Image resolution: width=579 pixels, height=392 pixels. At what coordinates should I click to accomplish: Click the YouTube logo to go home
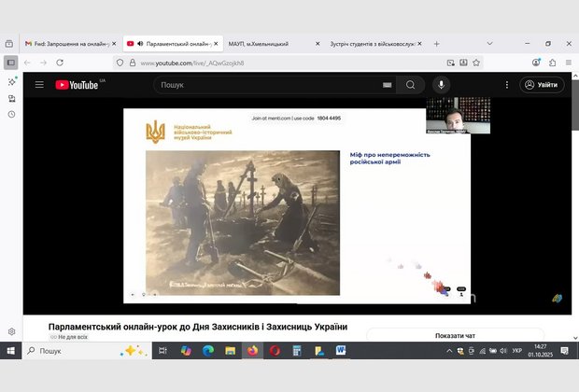(78, 85)
